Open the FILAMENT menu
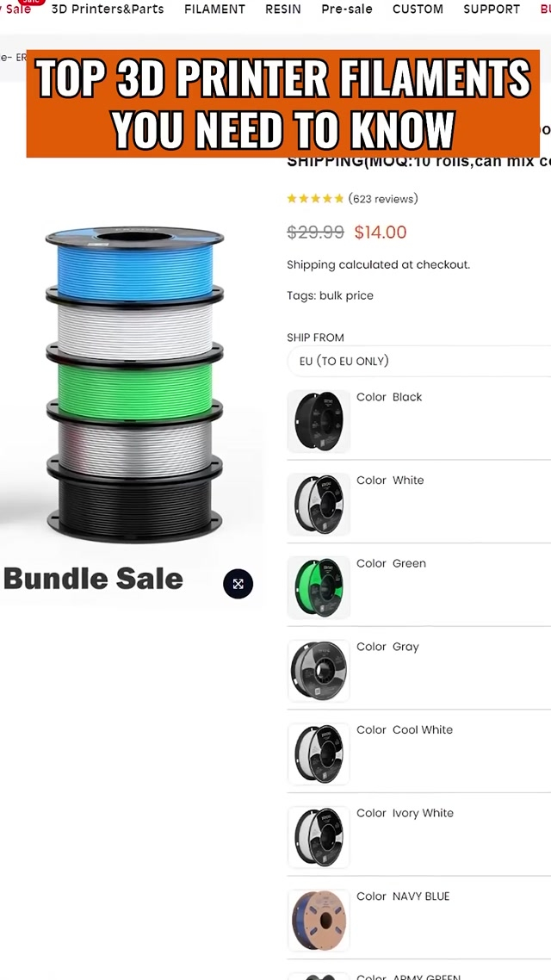 click(214, 9)
